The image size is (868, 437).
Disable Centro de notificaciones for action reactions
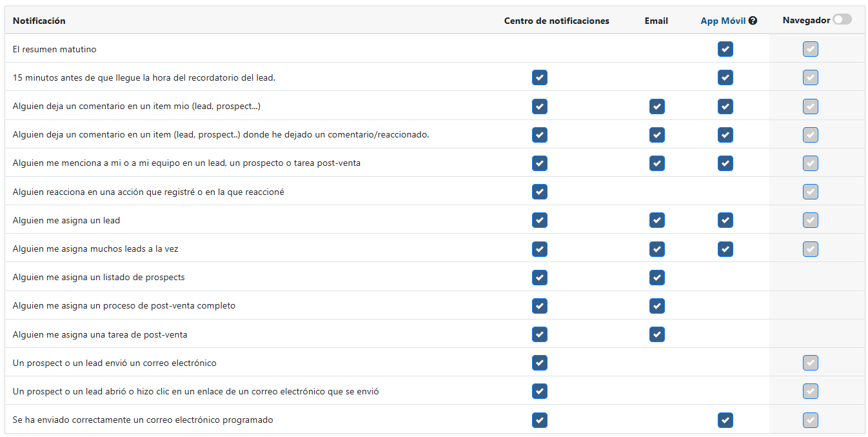pyautogui.click(x=540, y=192)
